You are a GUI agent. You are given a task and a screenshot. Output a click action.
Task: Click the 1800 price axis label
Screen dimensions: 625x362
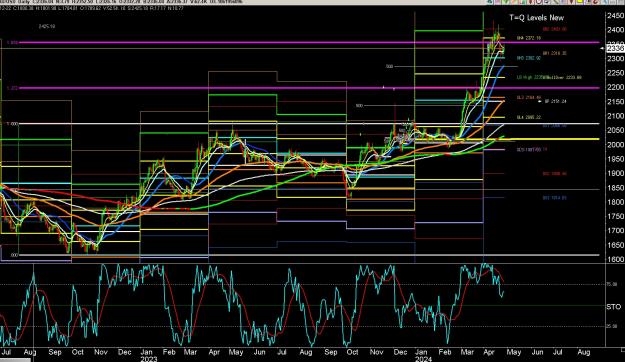615,202
